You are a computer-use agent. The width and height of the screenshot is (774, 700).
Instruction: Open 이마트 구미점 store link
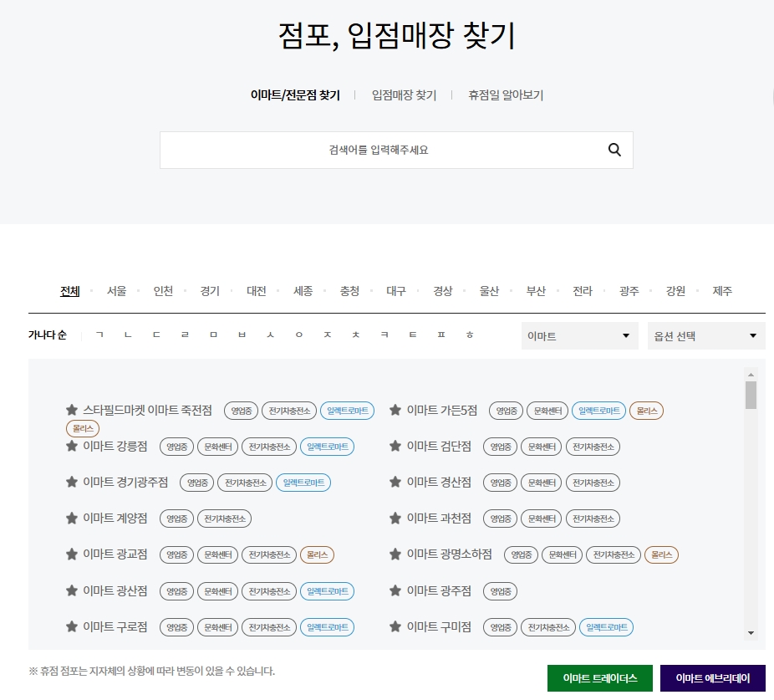439,626
